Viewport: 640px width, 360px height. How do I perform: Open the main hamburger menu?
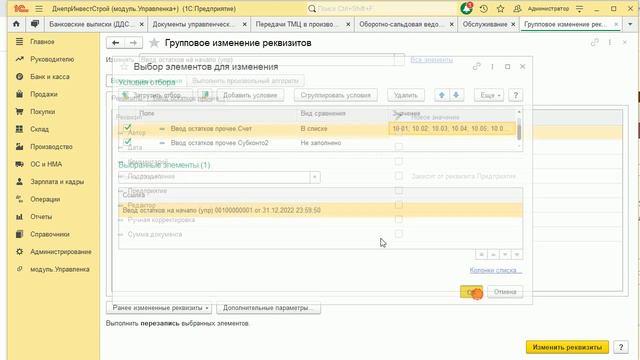[39, 9]
